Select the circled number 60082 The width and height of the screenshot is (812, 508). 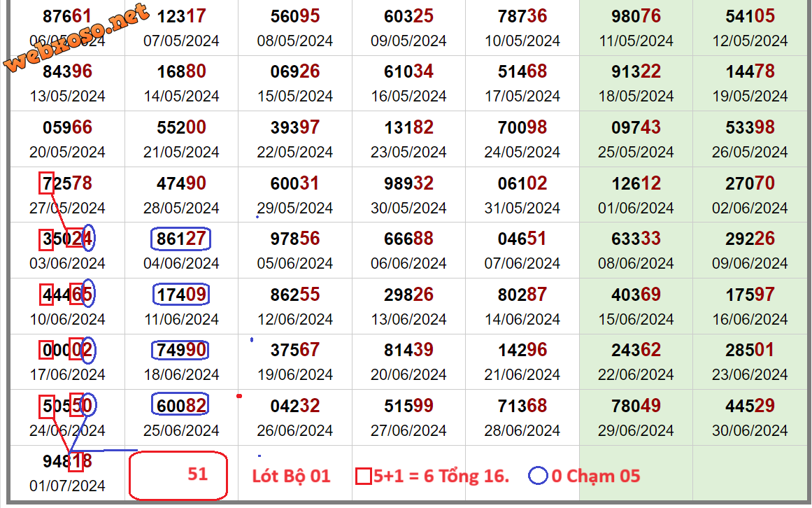coord(180,405)
